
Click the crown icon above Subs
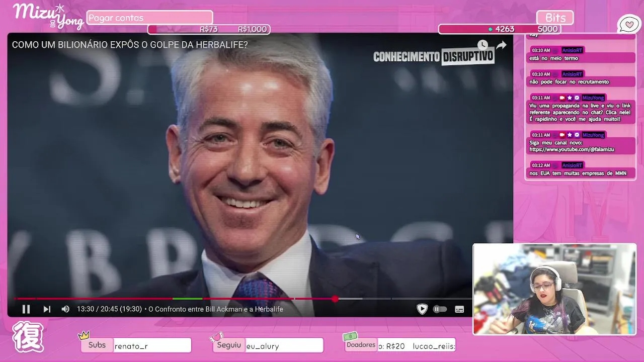pyautogui.click(x=84, y=335)
